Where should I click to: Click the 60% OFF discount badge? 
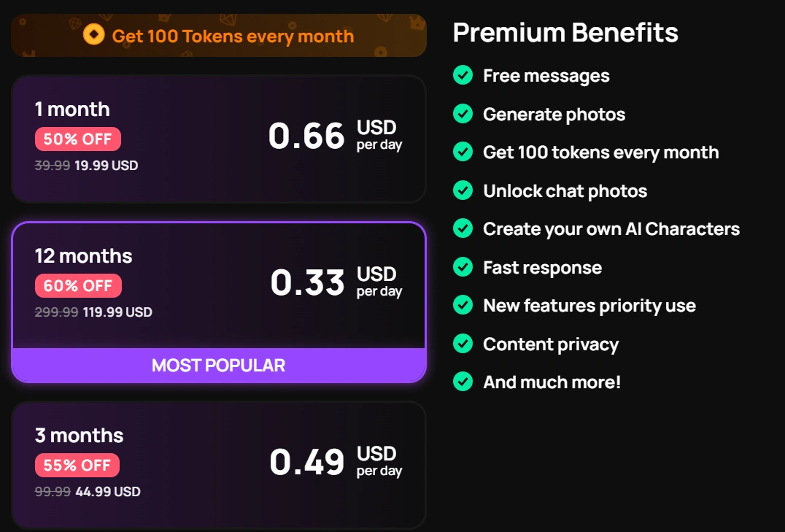[78, 286]
